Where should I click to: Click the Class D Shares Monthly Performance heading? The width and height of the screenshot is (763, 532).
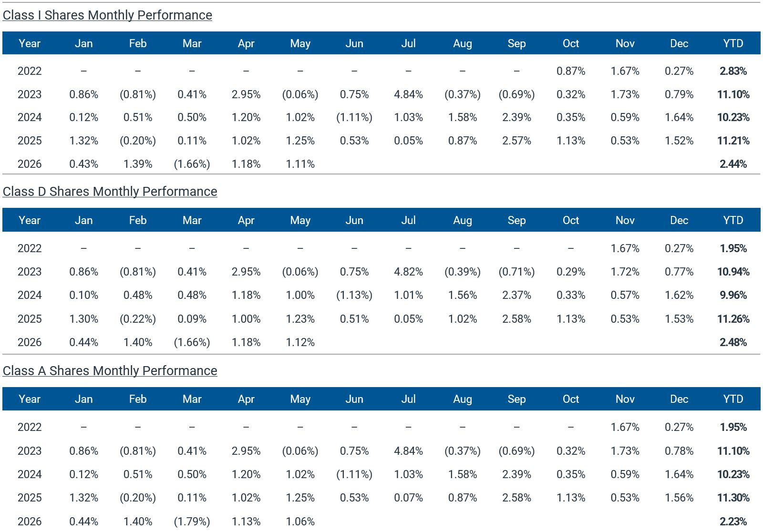point(110,192)
